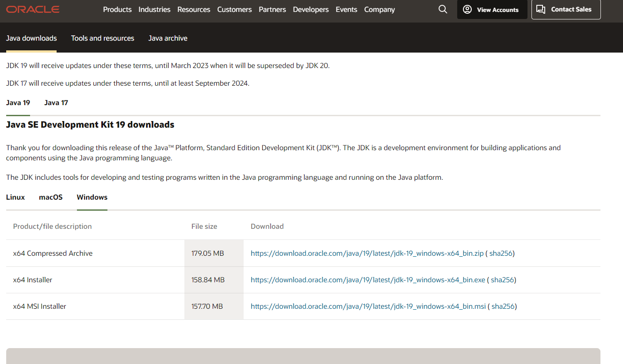Viewport: 623px width, 364px height.
Task: Open the Events menu
Action: (x=346, y=9)
